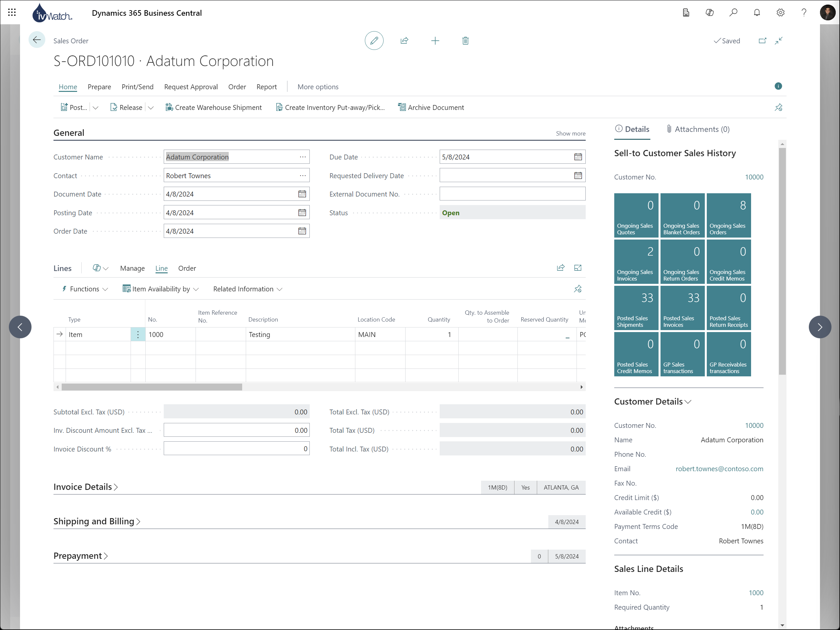Viewport: 840px width, 630px height.
Task: Click the delete document icon
Action: pos(464,40)
